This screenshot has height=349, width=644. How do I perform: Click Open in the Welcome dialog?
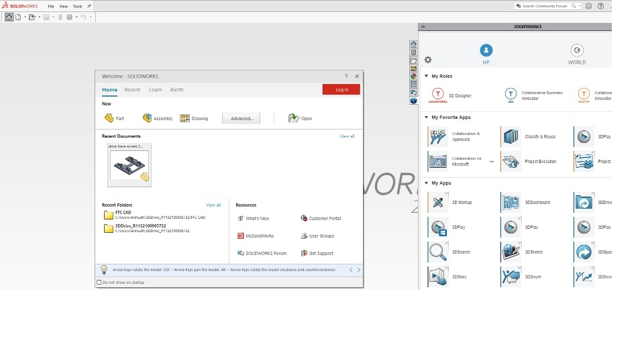pyautogui.click(x=301, y=118)
